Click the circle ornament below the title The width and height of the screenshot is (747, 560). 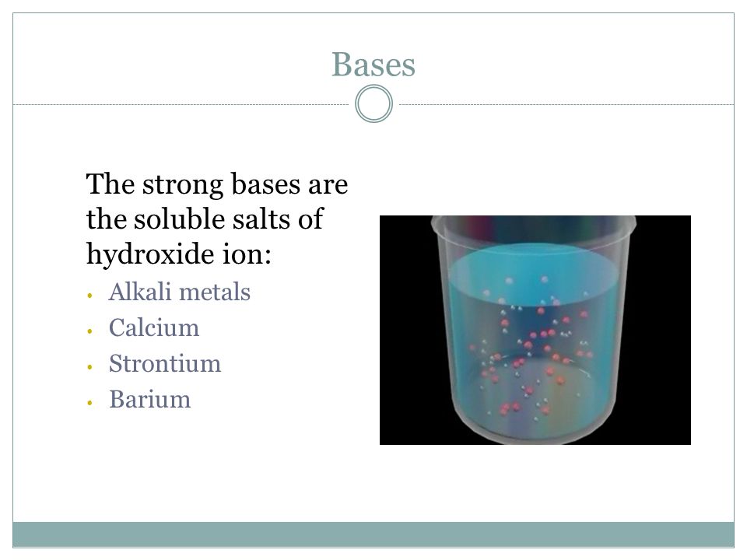tap(374, 103)
